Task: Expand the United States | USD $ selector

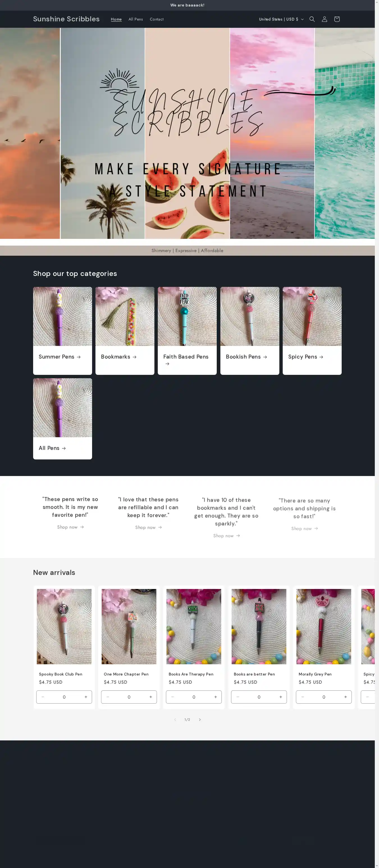Action: (281, 19)
